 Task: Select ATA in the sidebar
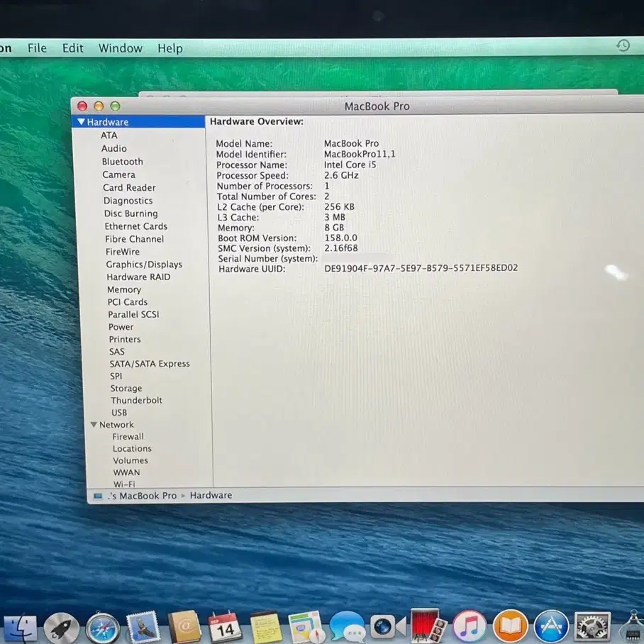tap(109, 135)
